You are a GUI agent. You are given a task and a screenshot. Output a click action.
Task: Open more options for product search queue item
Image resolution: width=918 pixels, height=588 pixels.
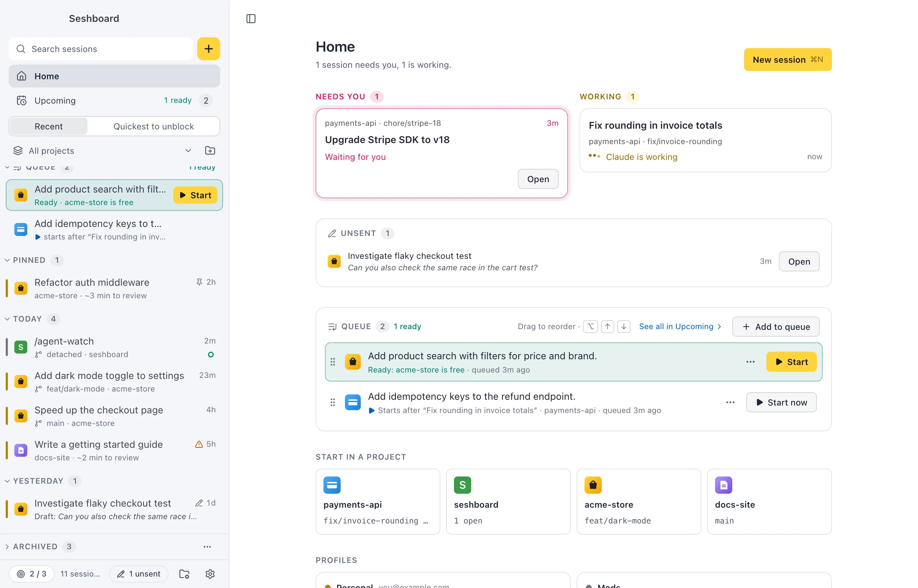coord(750,361)
